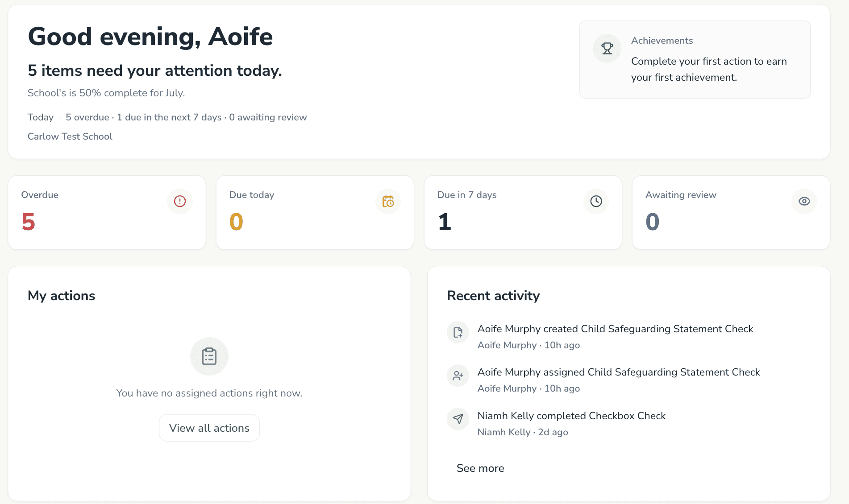Click 'Niamh Kelly · 2d ago' timestamp

[x=523, y=432]
